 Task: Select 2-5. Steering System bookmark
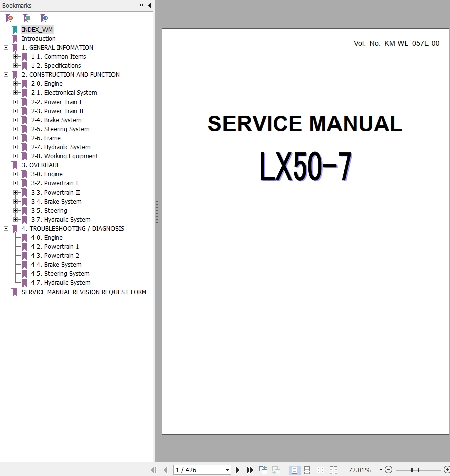[60, 129]
